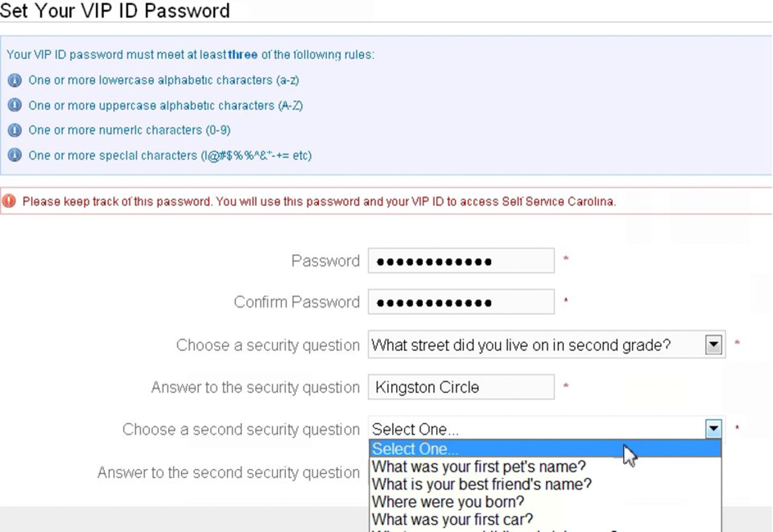This screenshot has width=773, height=532.
Task: Pick the highlighted 'Select One...' list entry
Action: coord(545,449)
